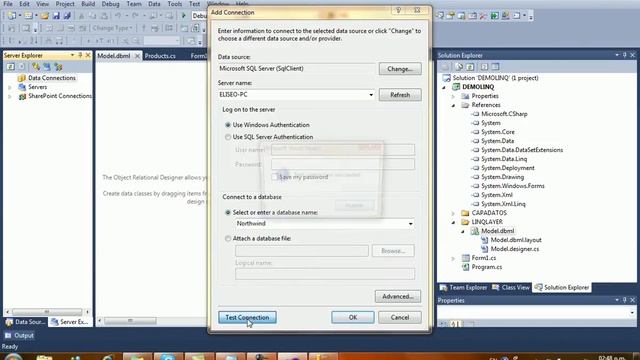
Task: Pin the Server Explorer panel with auto-hide
Action: [80, 55]
